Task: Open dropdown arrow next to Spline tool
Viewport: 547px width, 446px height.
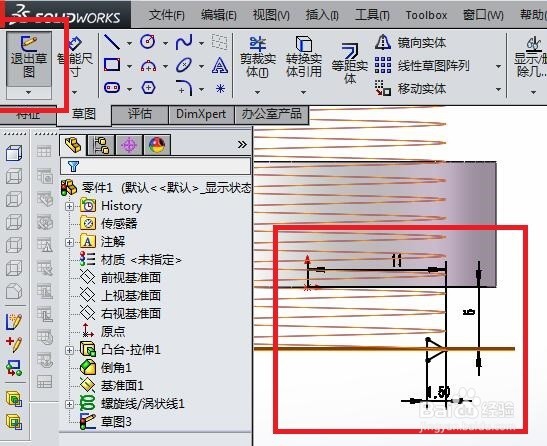Action: (x=201, y=43)
